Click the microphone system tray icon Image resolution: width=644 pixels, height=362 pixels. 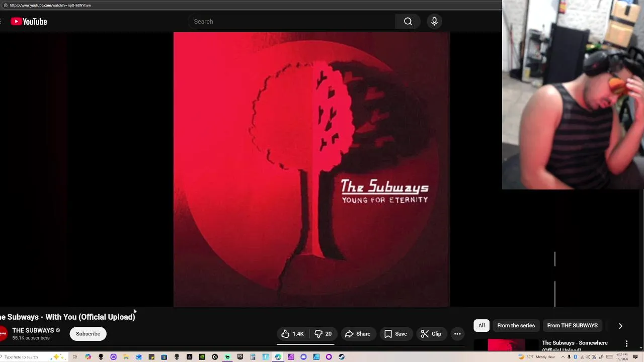click(x=569, y=357)
